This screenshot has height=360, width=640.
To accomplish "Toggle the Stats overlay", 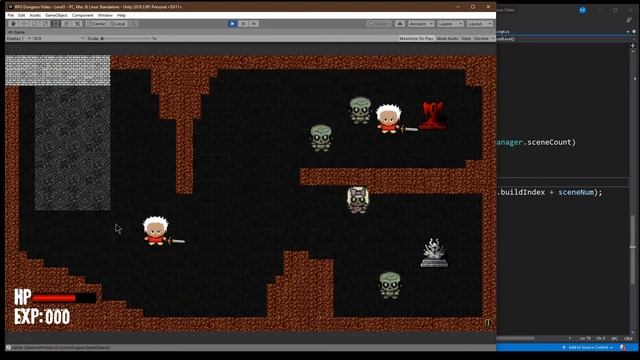I will (x=466, y=38).
